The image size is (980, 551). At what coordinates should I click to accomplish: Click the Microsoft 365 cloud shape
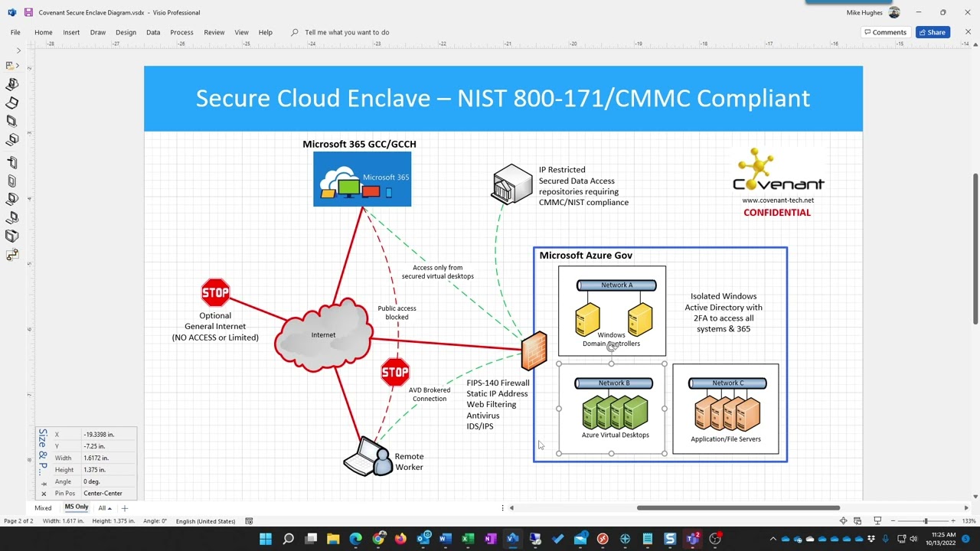pyautogui.click(x=362, y=179)
